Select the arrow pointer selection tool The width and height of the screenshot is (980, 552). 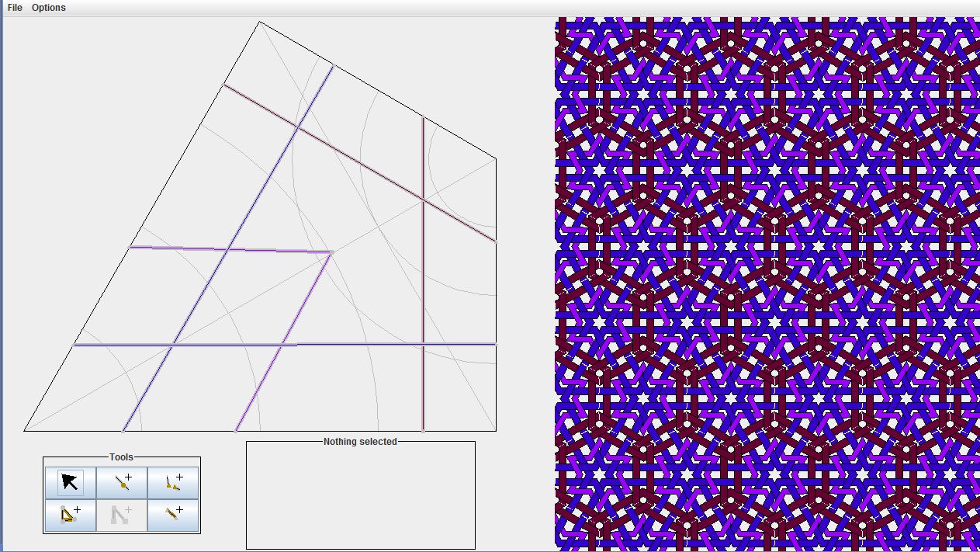point(71,483)
